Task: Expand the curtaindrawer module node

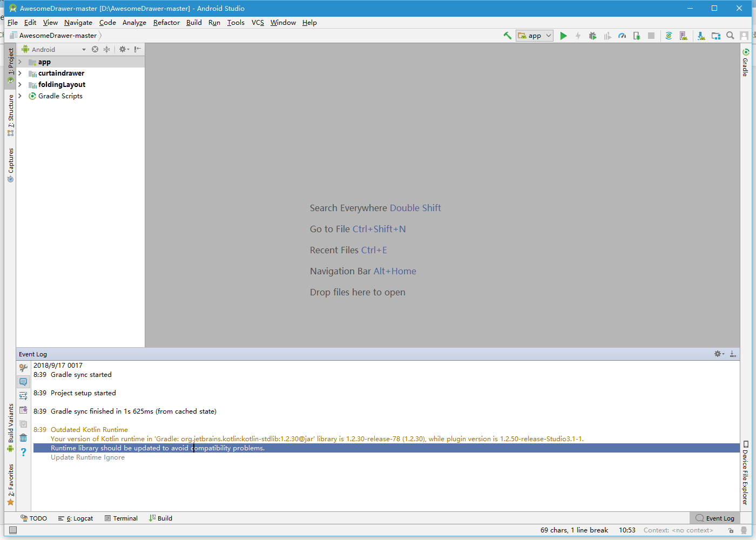Action: click(x=20, y=73)
